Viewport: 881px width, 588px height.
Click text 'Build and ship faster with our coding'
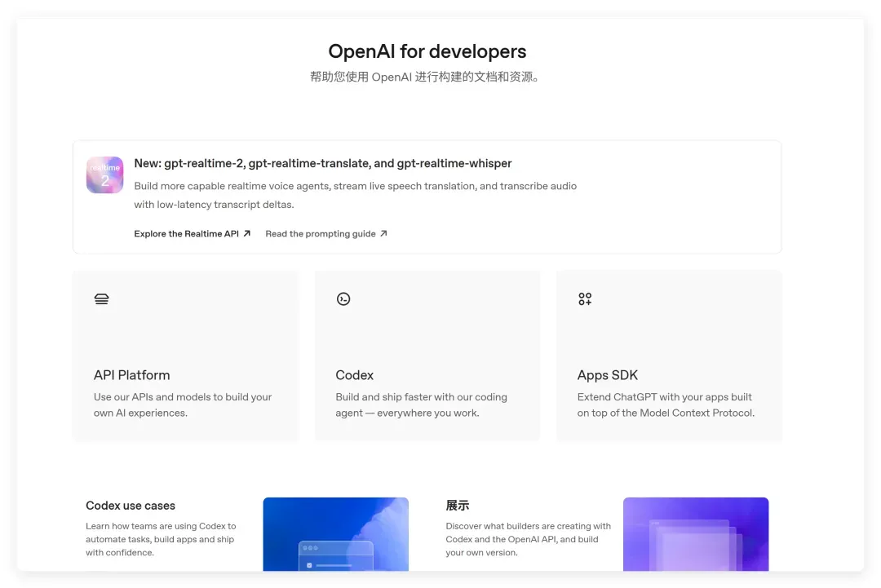point(422,397)
